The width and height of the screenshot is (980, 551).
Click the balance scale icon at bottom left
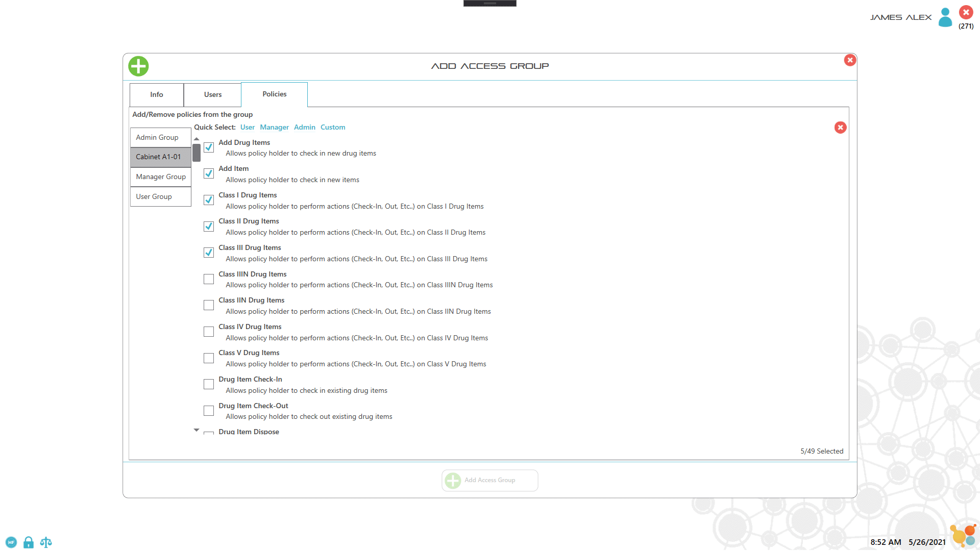(46, 542)
